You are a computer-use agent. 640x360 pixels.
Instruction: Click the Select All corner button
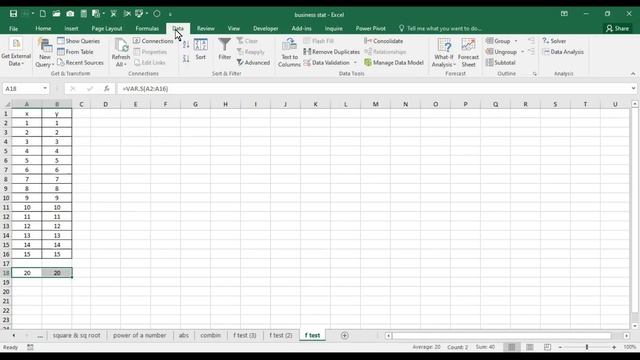[x=7, y=104]
